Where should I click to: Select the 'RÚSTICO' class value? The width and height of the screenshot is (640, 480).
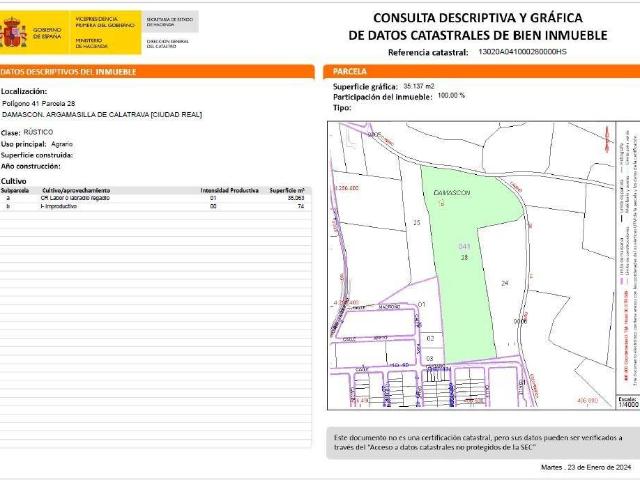38,132
